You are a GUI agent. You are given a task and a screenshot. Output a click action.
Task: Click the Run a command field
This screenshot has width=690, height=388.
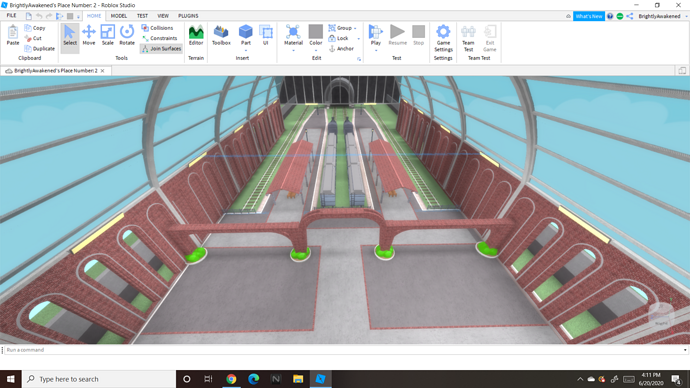pyautogui.click(x=345, y=350)
